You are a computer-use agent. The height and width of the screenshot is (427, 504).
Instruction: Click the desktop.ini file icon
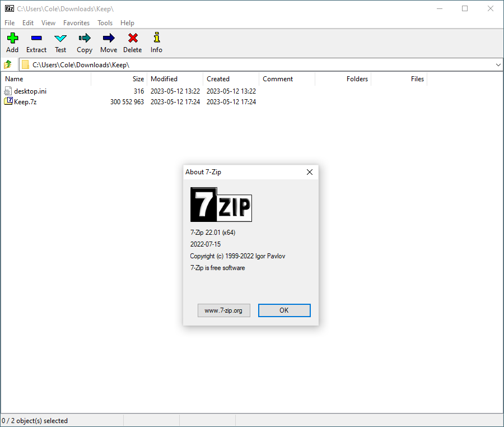pyautogui.click(x=8, y=91)
